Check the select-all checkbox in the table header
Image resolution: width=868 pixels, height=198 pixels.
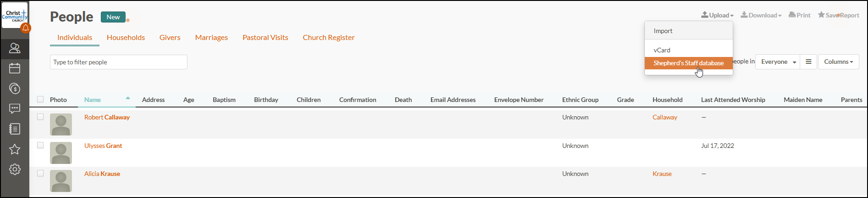click(x=40, y=99)
